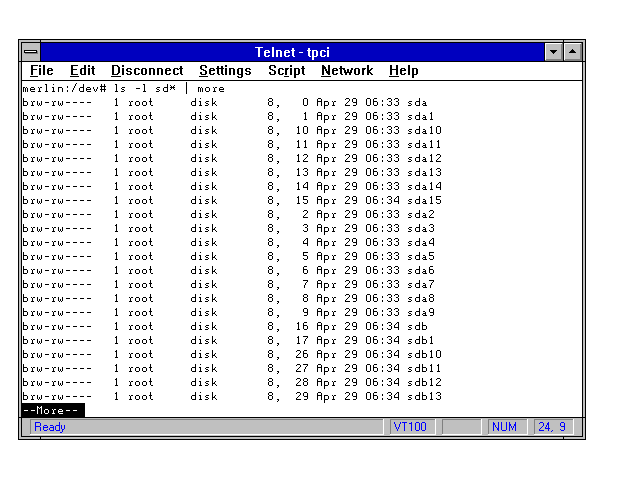Image resolution: width=640 pixels, height=480 pixels.
Task: Open the Script menu
Action: (x=286, y=71)
